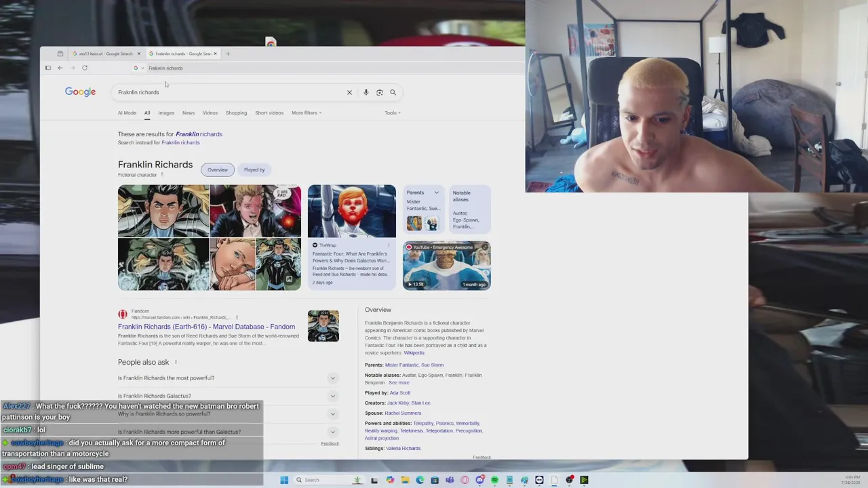The height and width of the screenshot is (488, 868).
Task: Click 'Mister Fantastic' parent link
Action: 401,365
